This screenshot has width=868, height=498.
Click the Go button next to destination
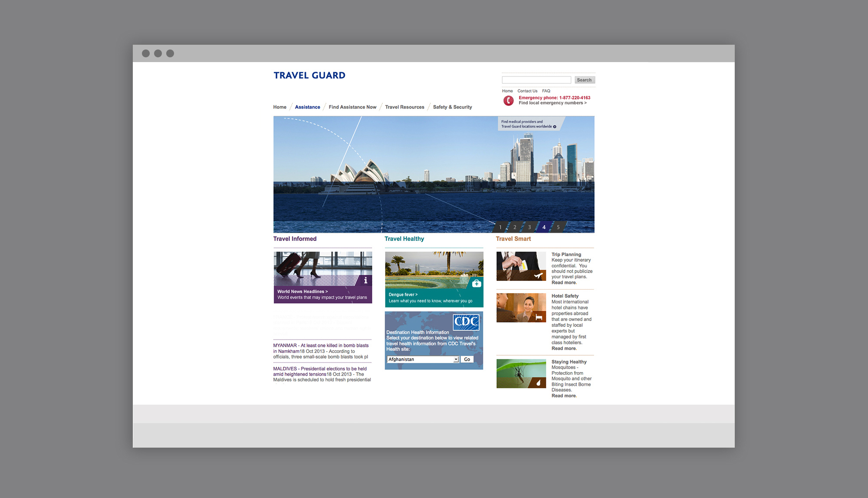point(467,359)
